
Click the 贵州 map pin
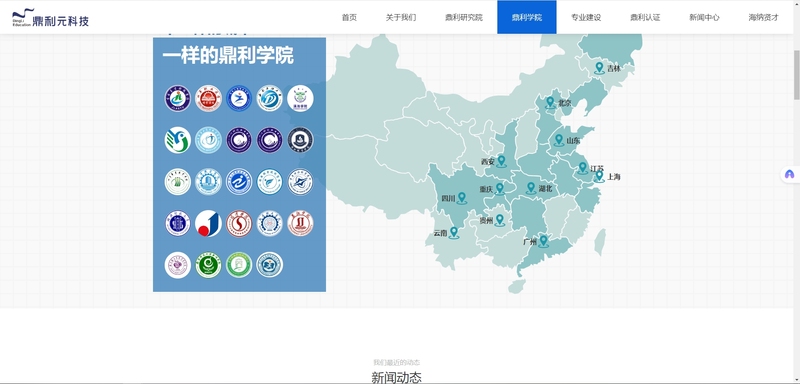coord(499,220)
